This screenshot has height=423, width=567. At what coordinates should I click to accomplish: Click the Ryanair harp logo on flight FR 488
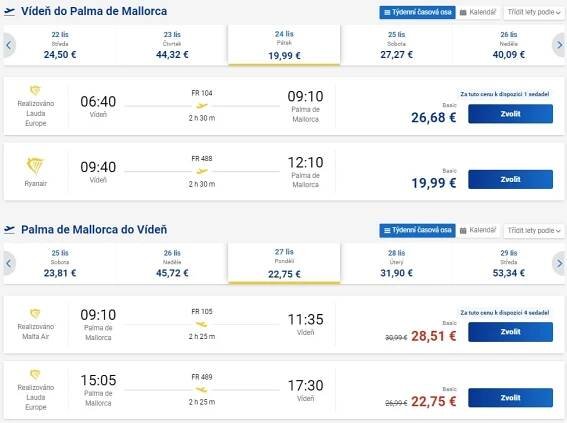pos(35,166)
